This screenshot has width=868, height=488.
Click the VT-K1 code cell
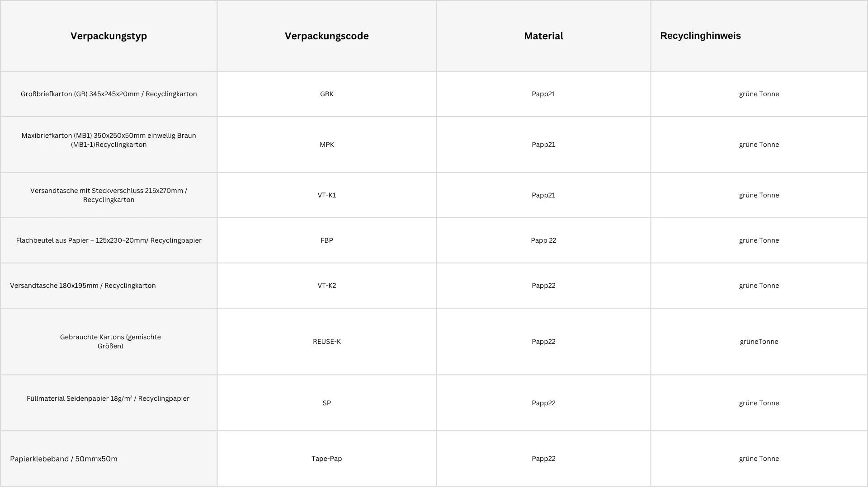(327, 195)
